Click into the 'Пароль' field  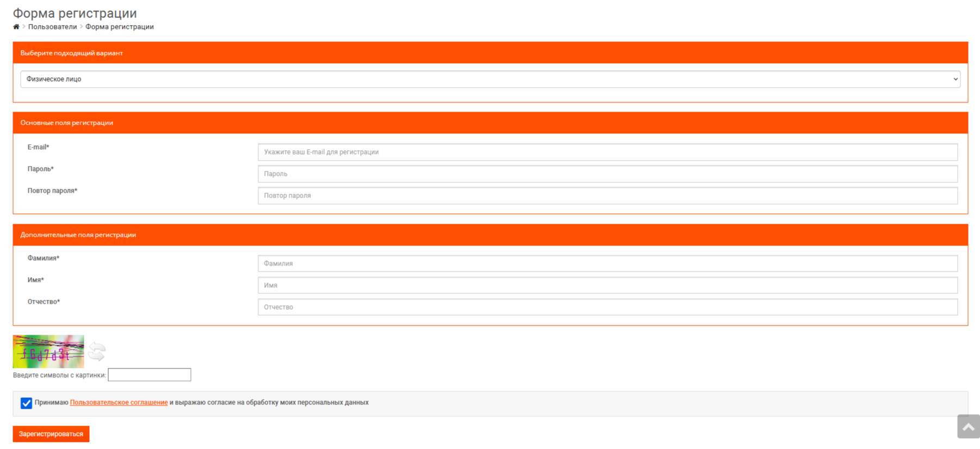[607, 174]
